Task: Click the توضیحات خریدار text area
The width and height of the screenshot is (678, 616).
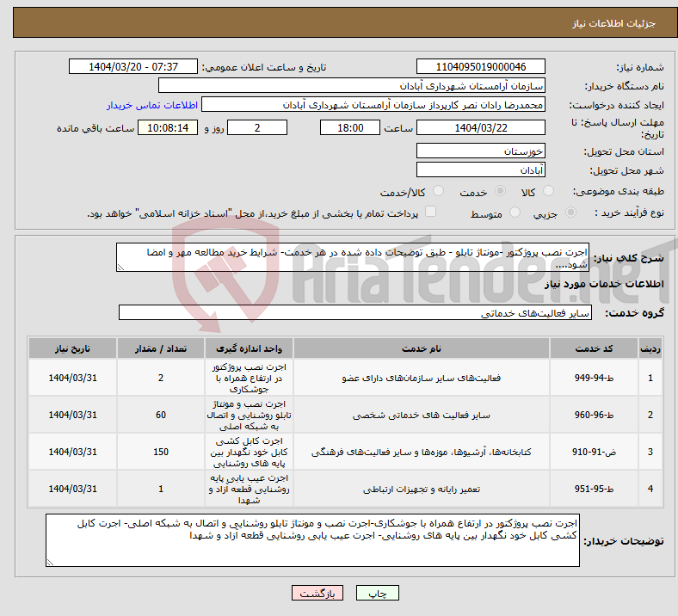Action: pos(312,540)
